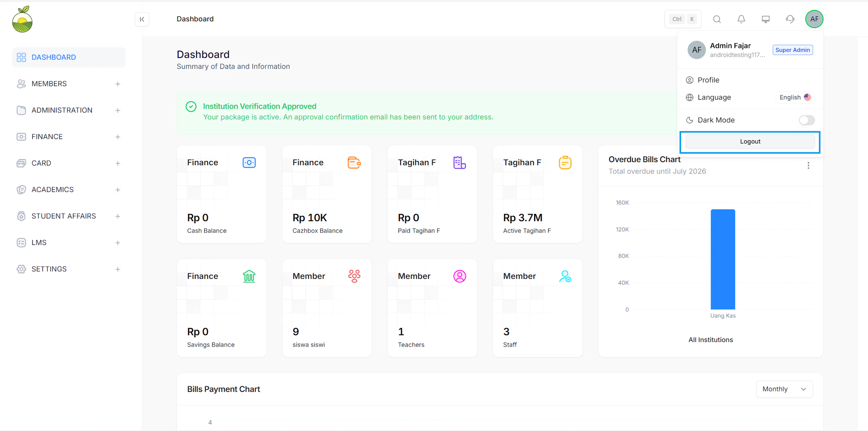Viewport: 868px width, 431px height.
Task: Click the LMS checklist icon in sidebar
Action: 21,243
